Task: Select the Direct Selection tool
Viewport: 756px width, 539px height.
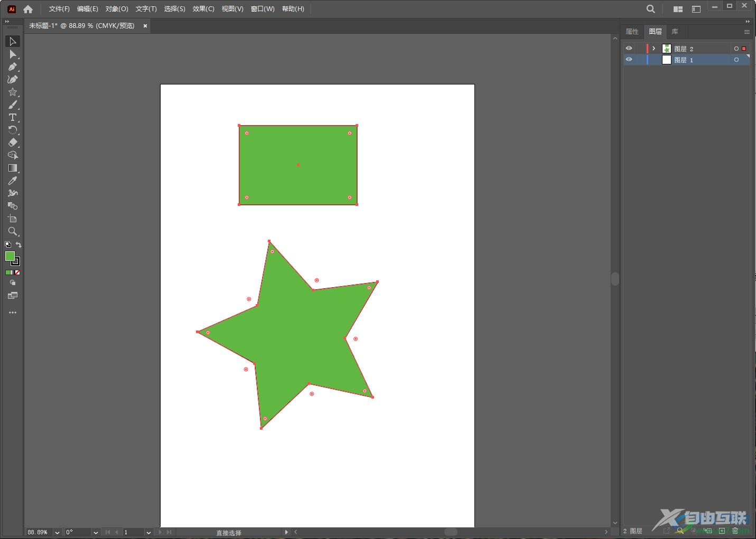Action: pyautogui.click(x=13, y=54)
